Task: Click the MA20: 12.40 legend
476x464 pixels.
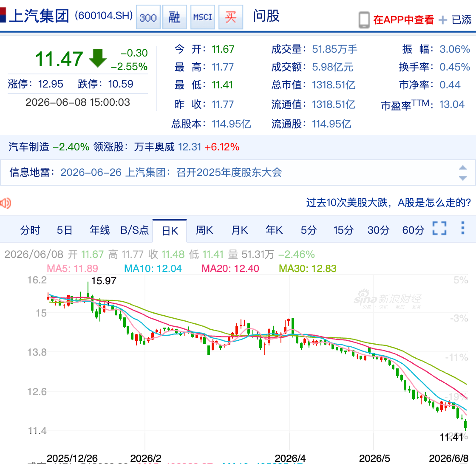Action: coord(230,268)
